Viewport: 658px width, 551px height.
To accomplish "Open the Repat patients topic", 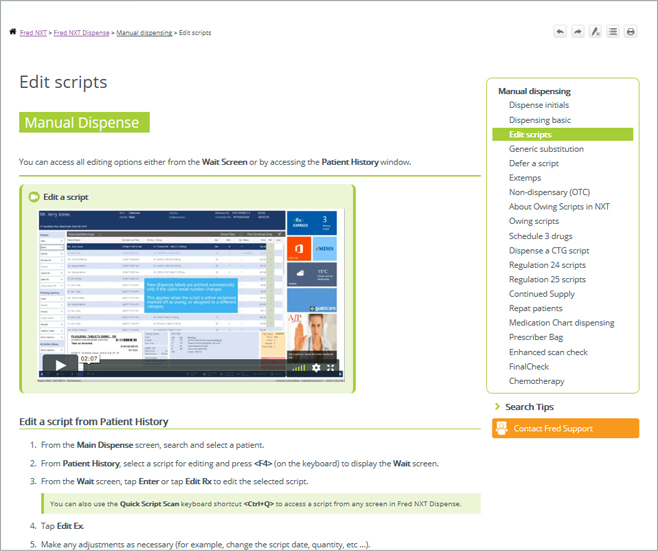I will pos(535,308).
